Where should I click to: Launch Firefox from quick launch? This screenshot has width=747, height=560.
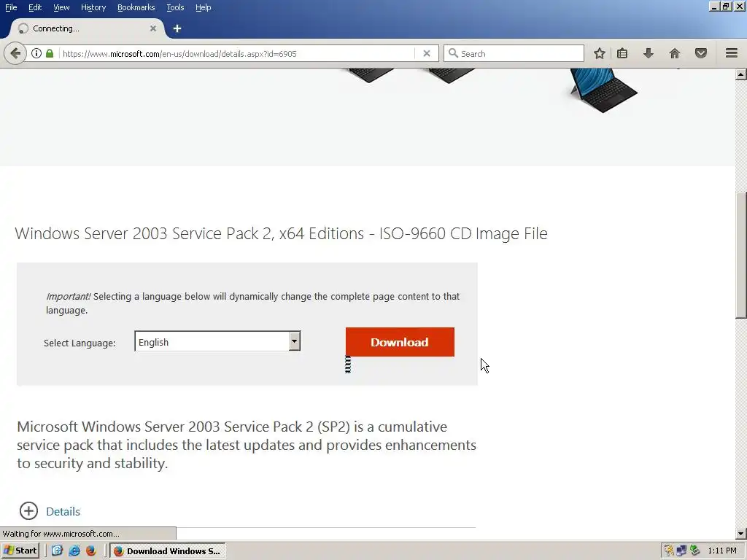91,551
